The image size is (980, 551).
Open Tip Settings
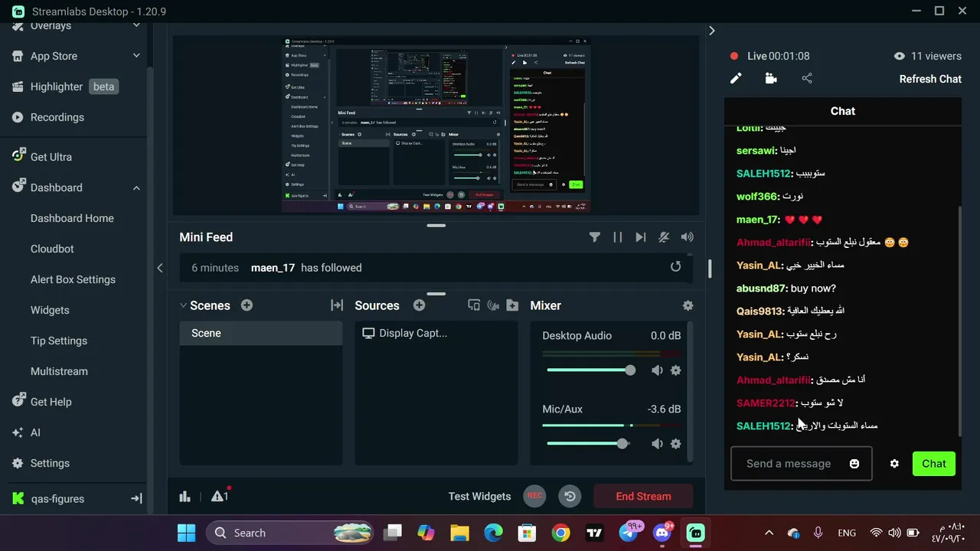[59, 341]
